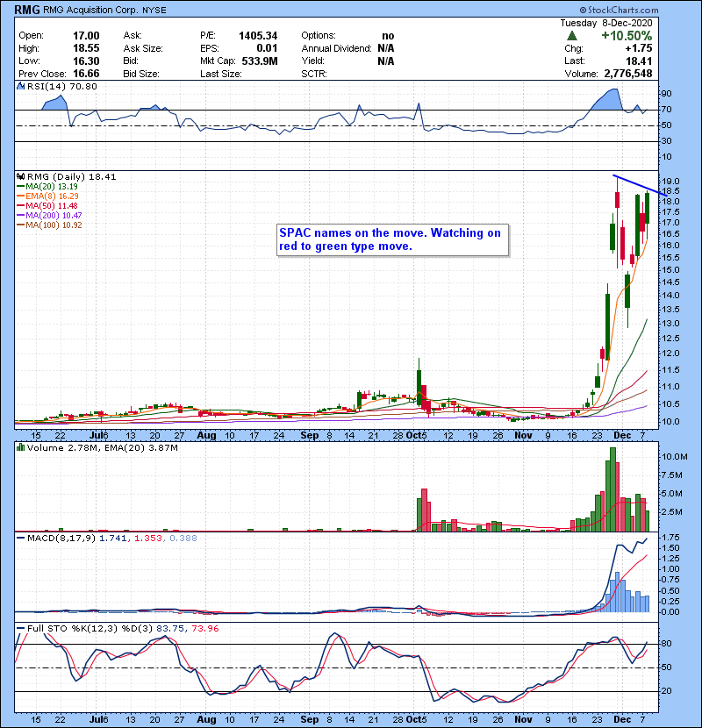702x728 pixels.
Task: Click the Volume value 2,776,548
Action: (628, 74)
